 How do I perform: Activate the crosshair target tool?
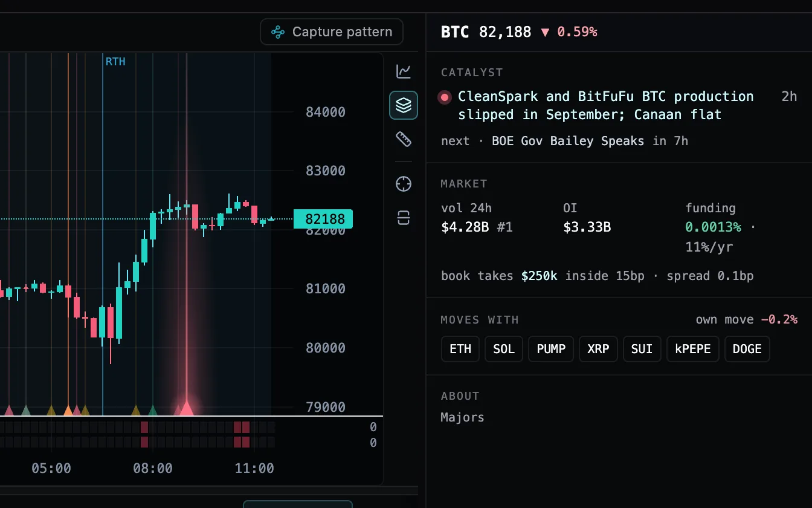404,184
